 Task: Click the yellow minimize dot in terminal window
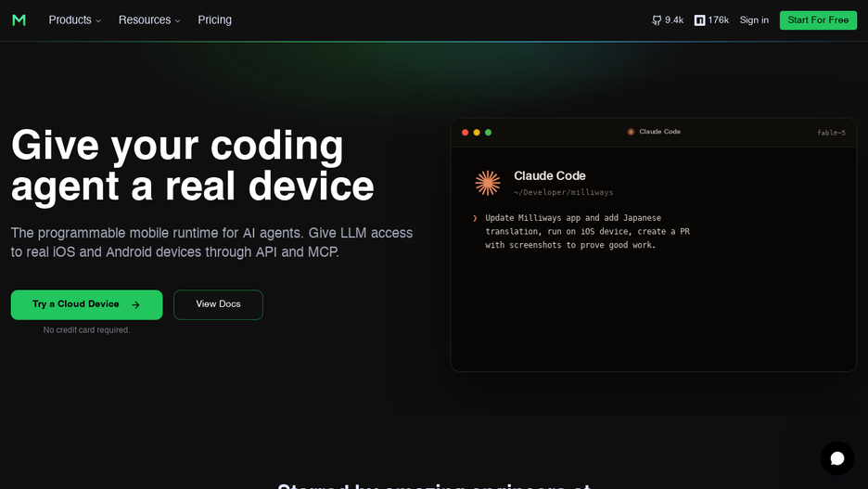(x=477, y=133)
